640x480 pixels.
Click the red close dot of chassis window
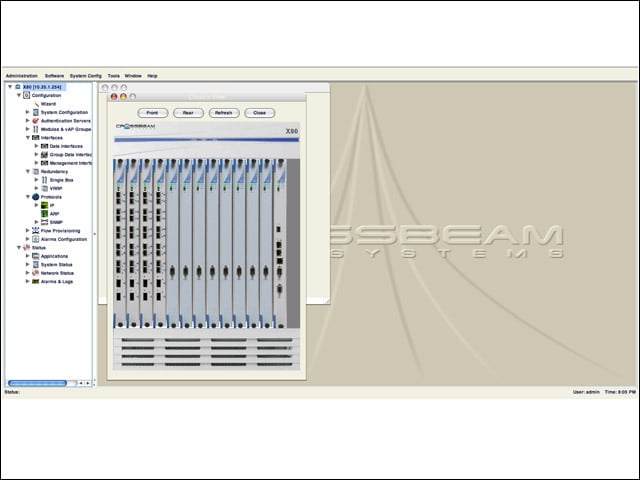[x=114, y=97]
